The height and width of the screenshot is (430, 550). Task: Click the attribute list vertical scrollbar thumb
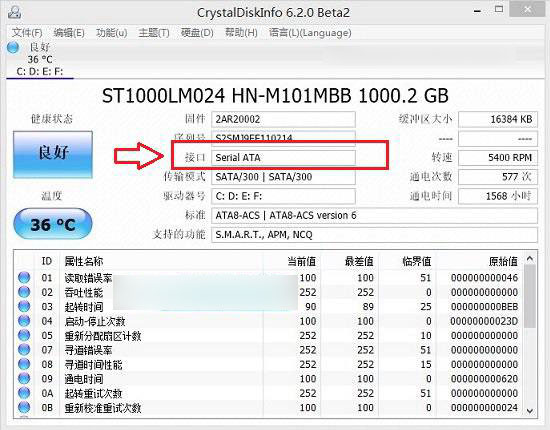point(530,296)
